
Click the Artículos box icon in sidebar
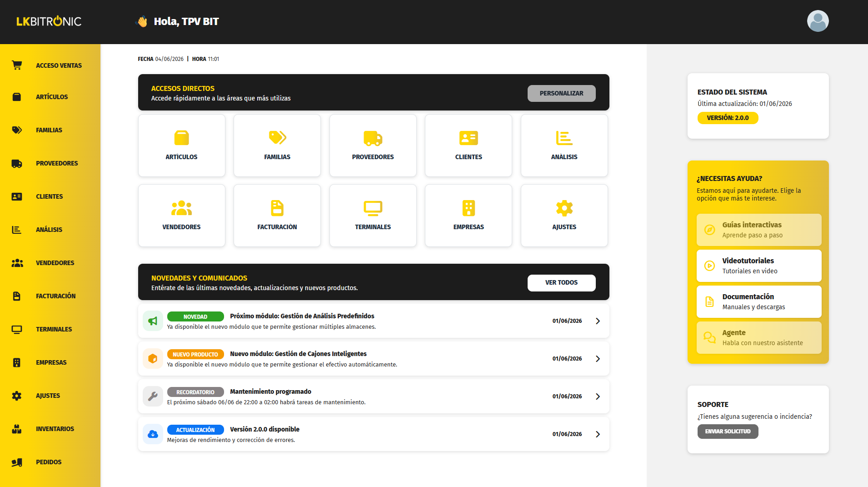17,97
